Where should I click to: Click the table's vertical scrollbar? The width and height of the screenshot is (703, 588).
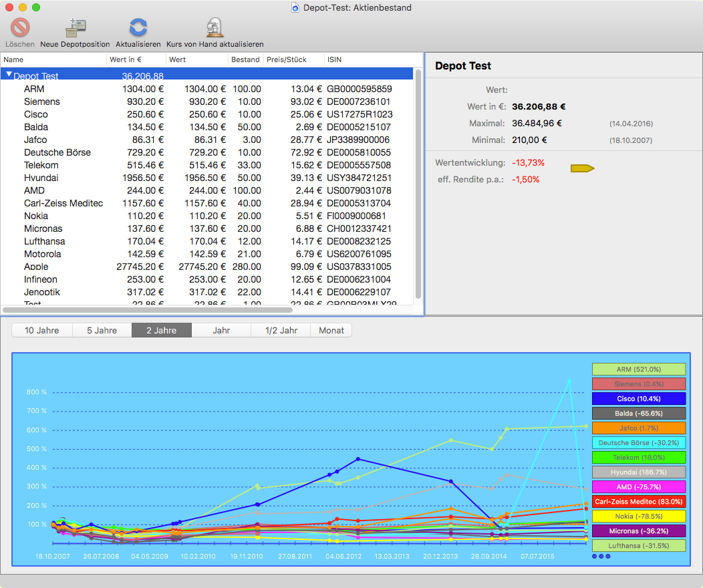coord(418,184)
